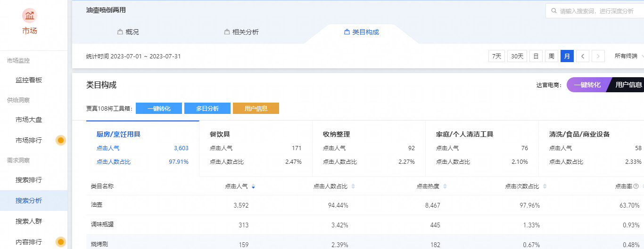The image size is (644, 249).
Task: Click the next period arrow button
Action: click(x=598, y=56)
